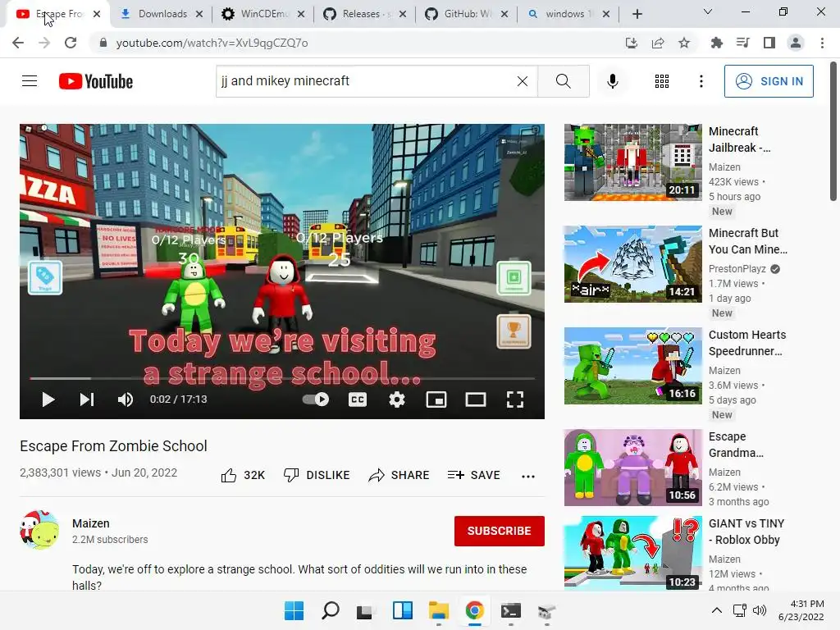This screenshot has width=840, height=630.
Task: Open media control icon in toolbar
Action: 742,43
